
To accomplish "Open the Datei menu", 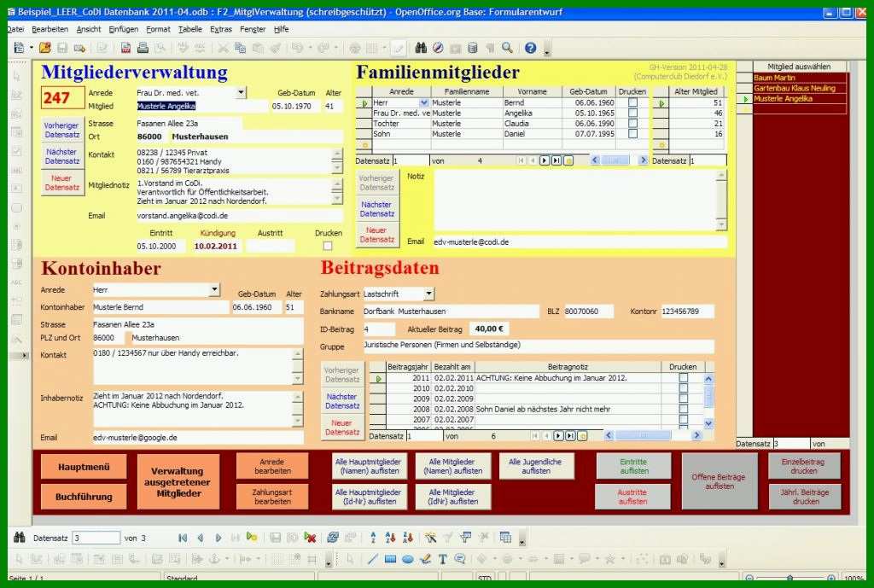I will [15, 29].
